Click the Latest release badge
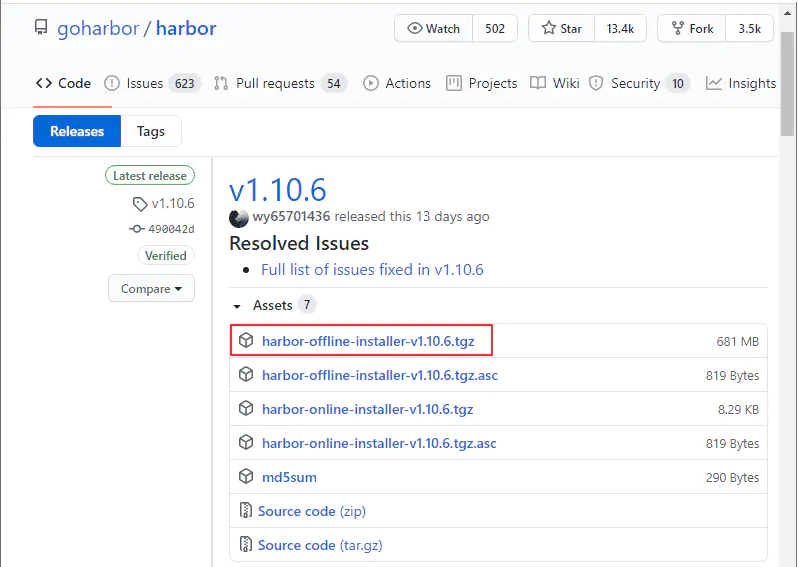The height and width of the screenshot is (567, 798). tap(150, 176)
